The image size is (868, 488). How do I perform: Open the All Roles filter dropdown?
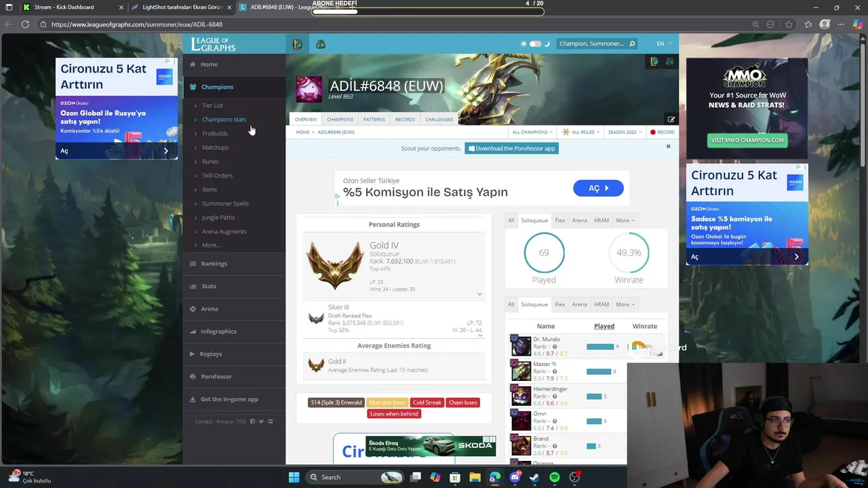pyautogui.click(x=581, y=132)
